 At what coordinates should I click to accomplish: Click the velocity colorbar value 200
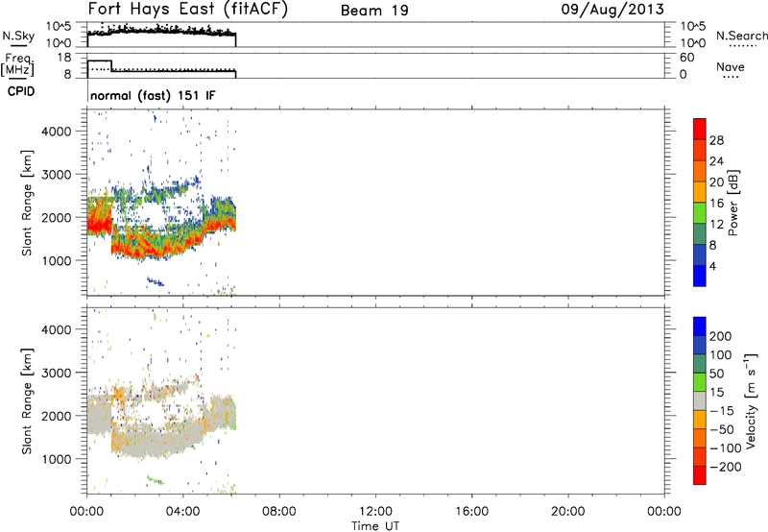click(721, 336)
